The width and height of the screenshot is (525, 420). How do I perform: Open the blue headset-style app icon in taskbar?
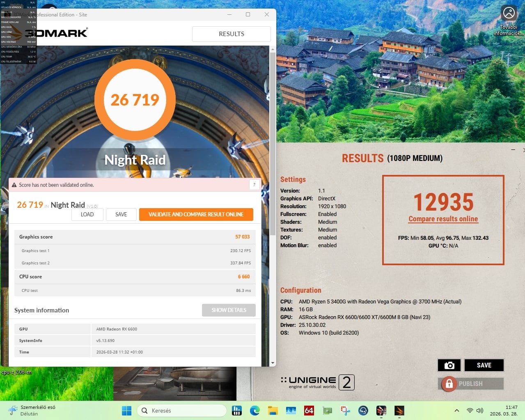click(x=363, y=411)
